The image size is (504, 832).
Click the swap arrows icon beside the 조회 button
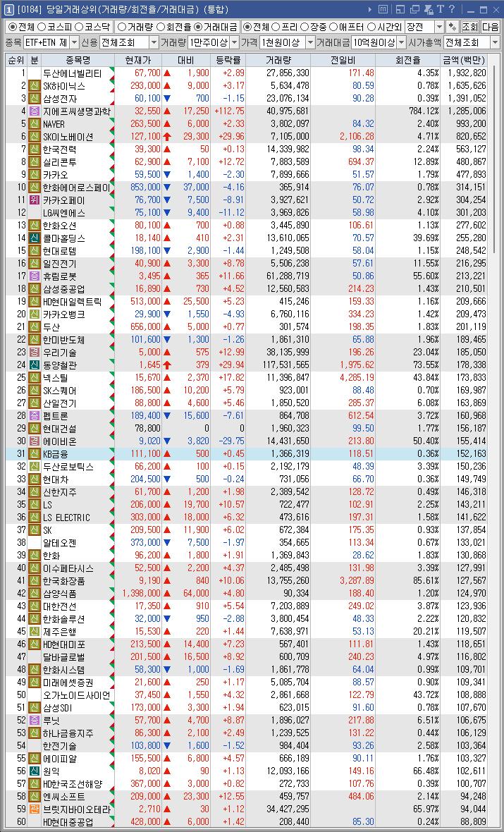452,27
